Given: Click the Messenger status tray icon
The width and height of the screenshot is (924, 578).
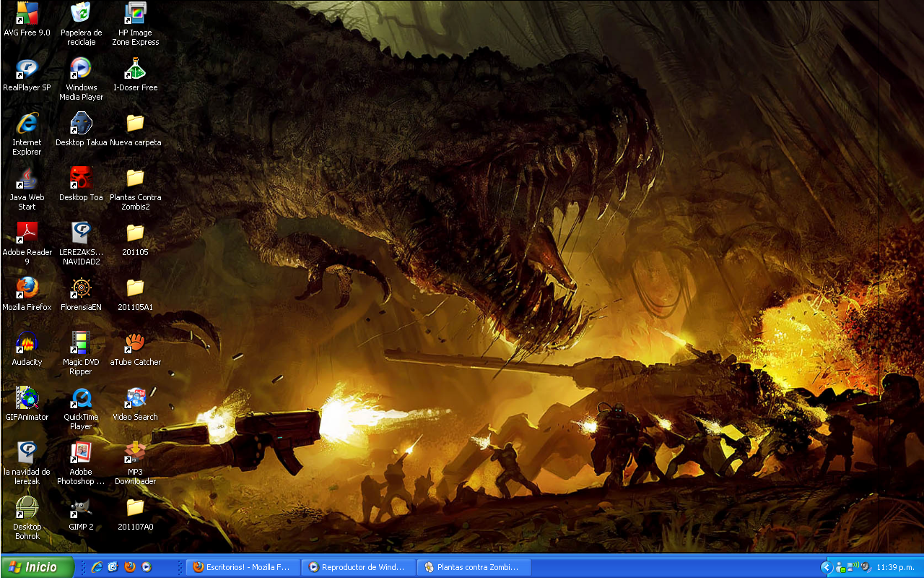Looking at the screenshot, I should (x=841, y=568).
